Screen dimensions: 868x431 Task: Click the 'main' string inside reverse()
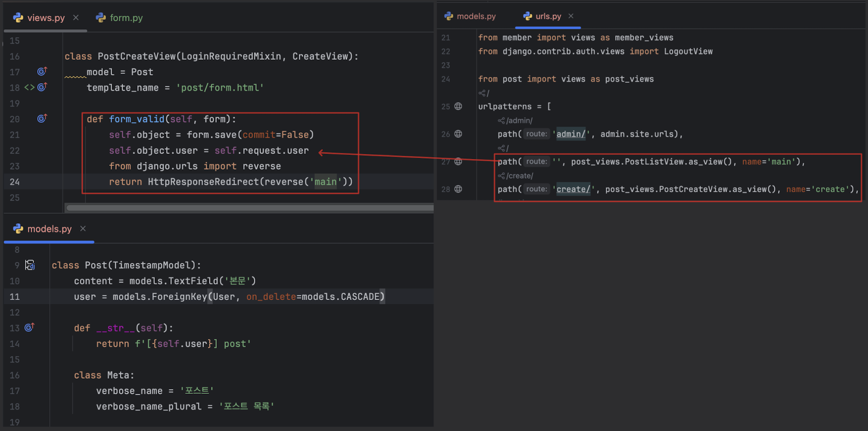click(326, 182)
